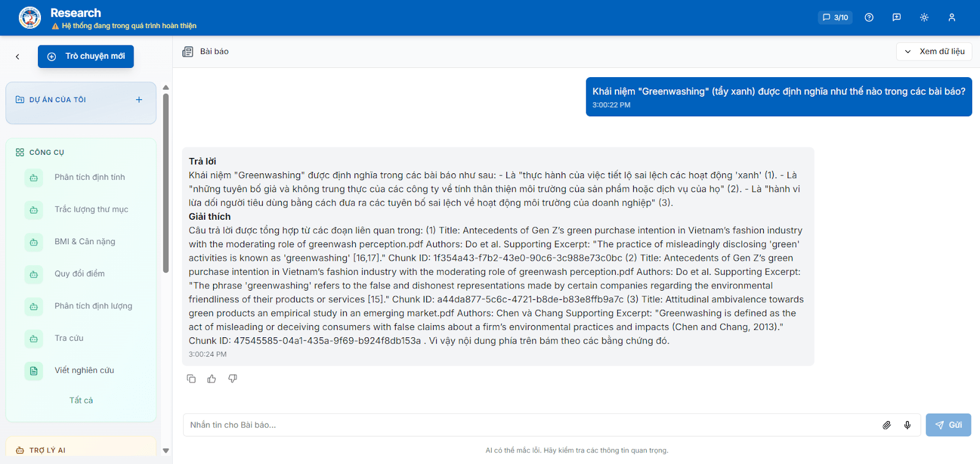
Task: Add a project with the plus icon
Action: 139,100
